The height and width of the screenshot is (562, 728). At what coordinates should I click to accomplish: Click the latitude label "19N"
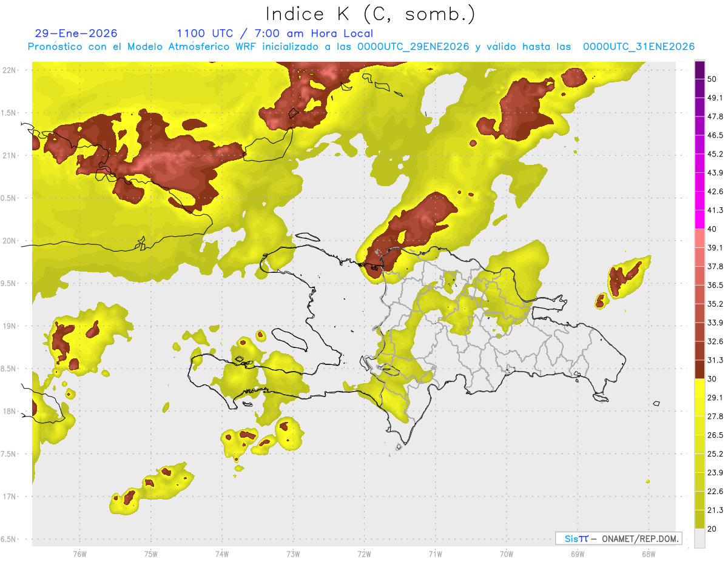point(10,326)
